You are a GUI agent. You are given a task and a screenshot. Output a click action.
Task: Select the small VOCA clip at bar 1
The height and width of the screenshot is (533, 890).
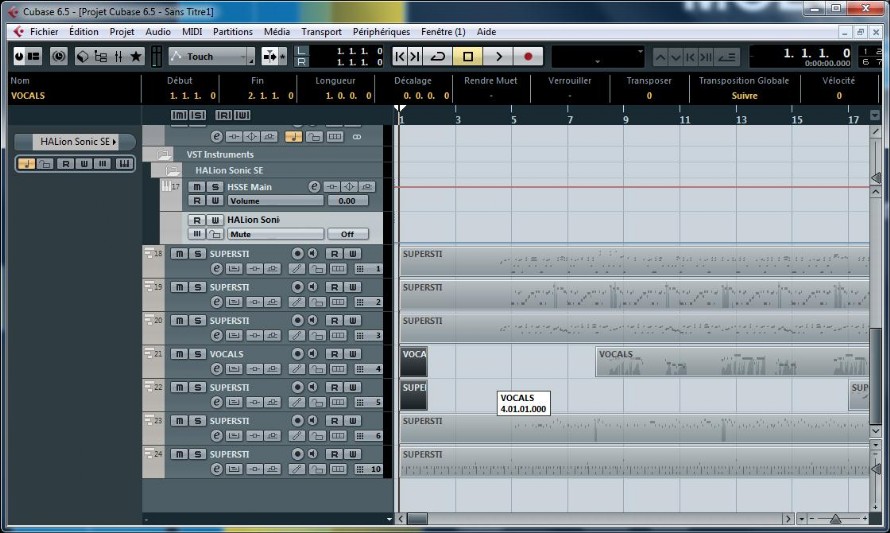pos(414,362)
